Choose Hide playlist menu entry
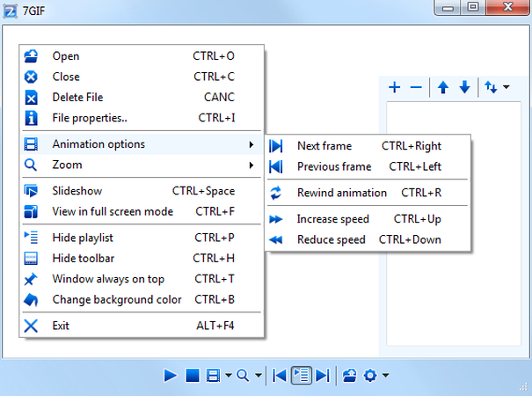 (x=142, y=238)
